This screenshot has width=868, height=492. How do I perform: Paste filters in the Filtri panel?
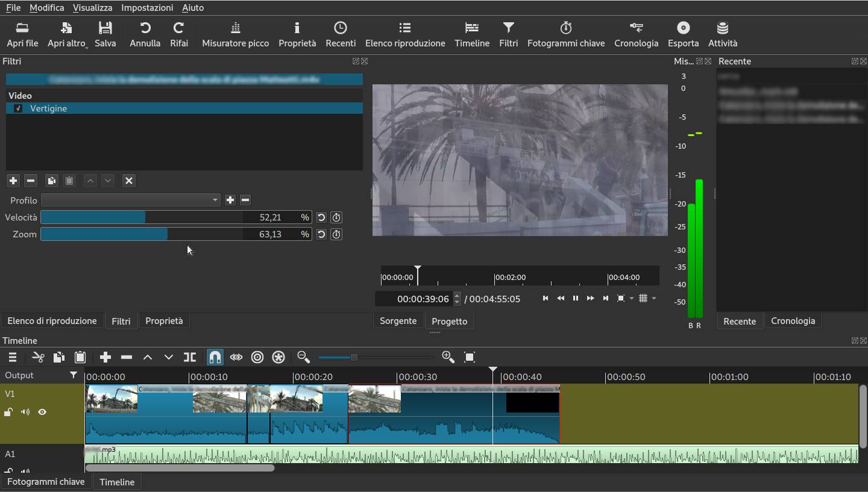click(69, 181)
